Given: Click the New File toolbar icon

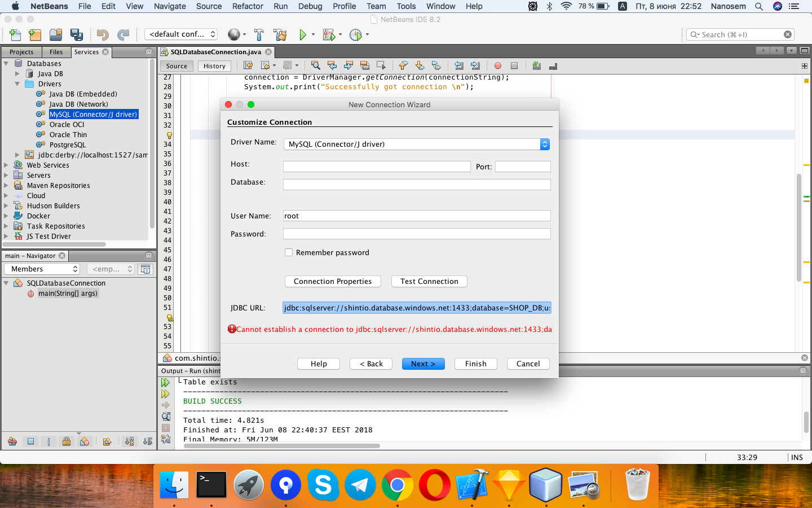Looking at the screenshot, I should pos(15,34).
